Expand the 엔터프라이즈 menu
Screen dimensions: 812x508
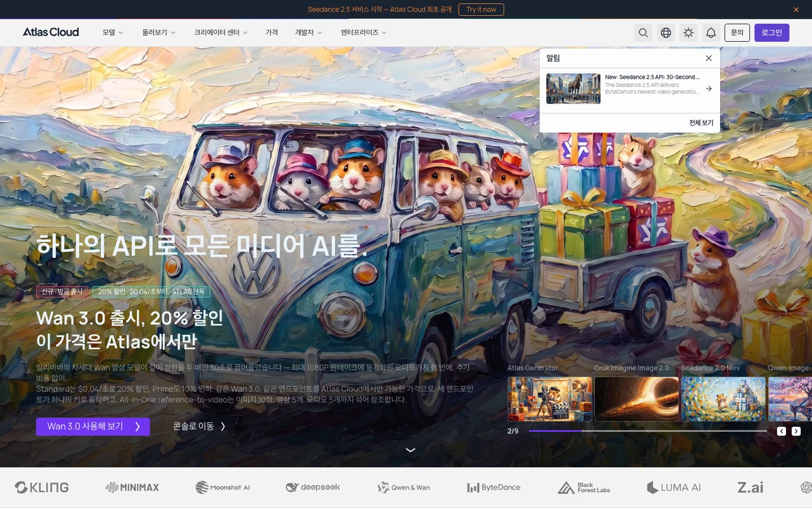(x=363, y=32)
